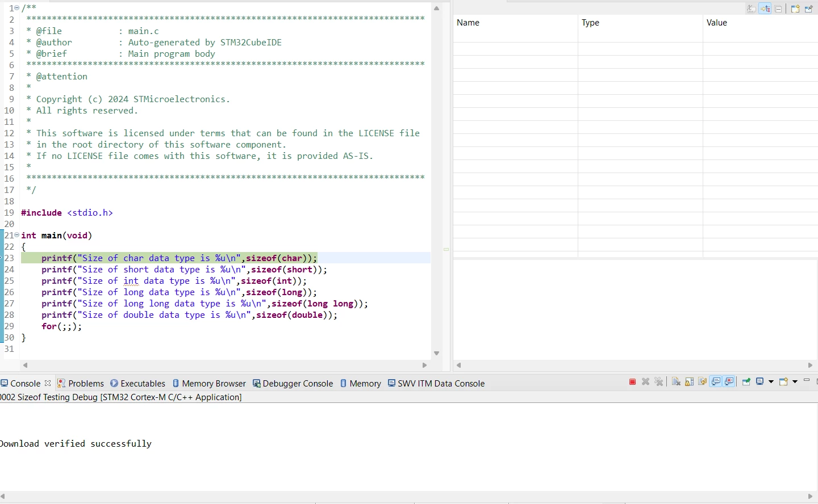Open the Display Selected Console dropdown arrow
818x504 pixels.
click(x=771, y=382)
